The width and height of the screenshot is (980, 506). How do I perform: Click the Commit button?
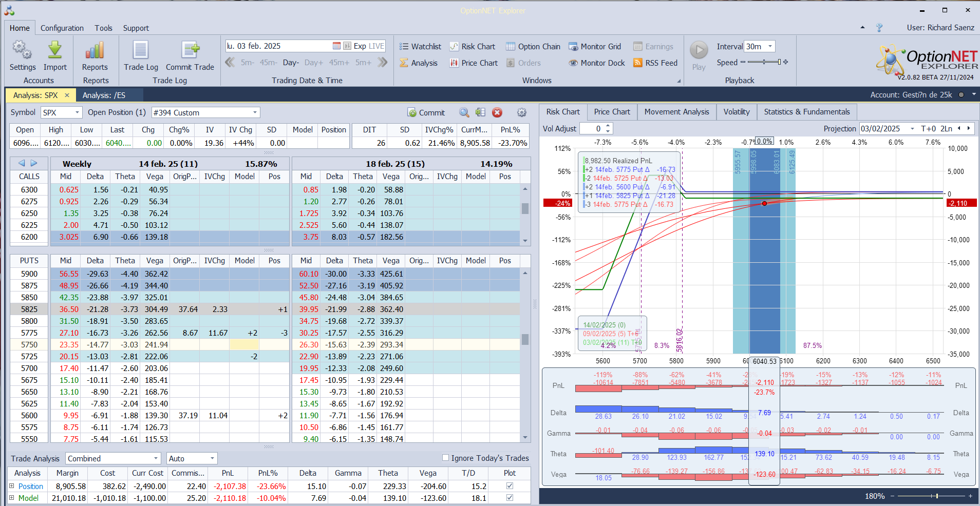(426, 113)
